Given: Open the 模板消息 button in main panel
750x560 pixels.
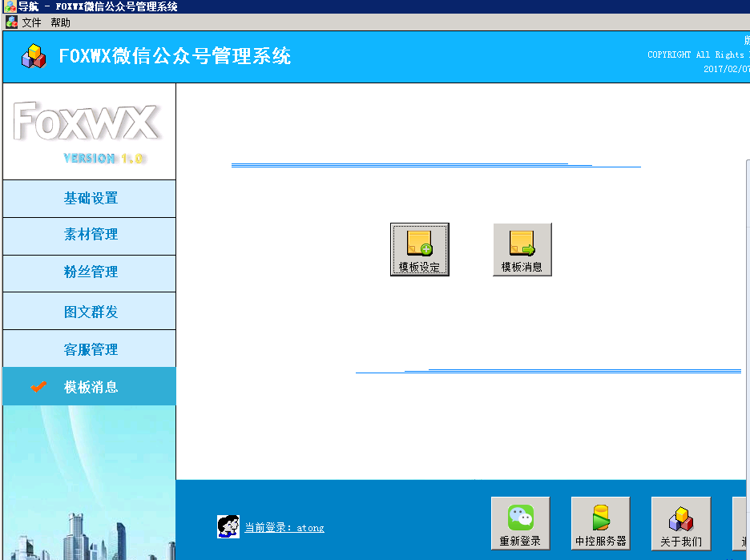Looking at the screenshot, I should coord(522,249).
